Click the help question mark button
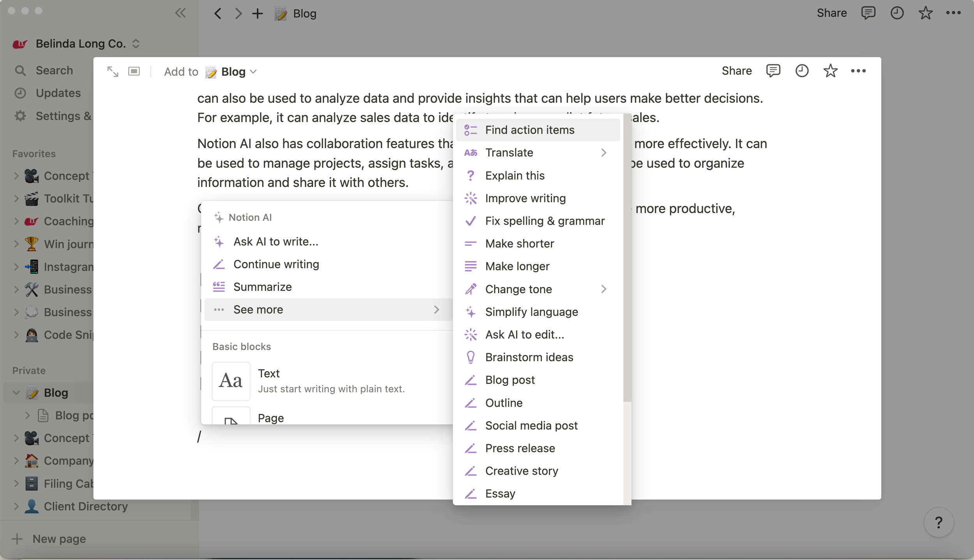The height and width of the screenshot is (560, 974). (x=939, y=522)
